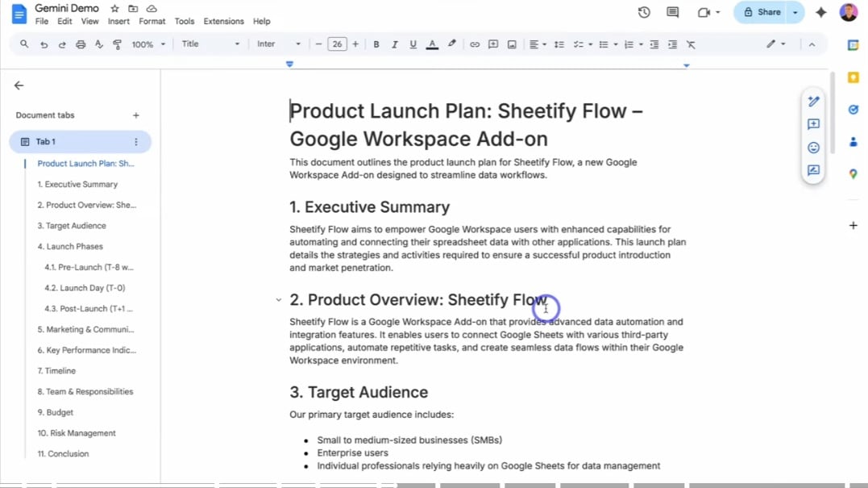Insert image from toolbar
The image size is (868, 488).
point(512,44)
